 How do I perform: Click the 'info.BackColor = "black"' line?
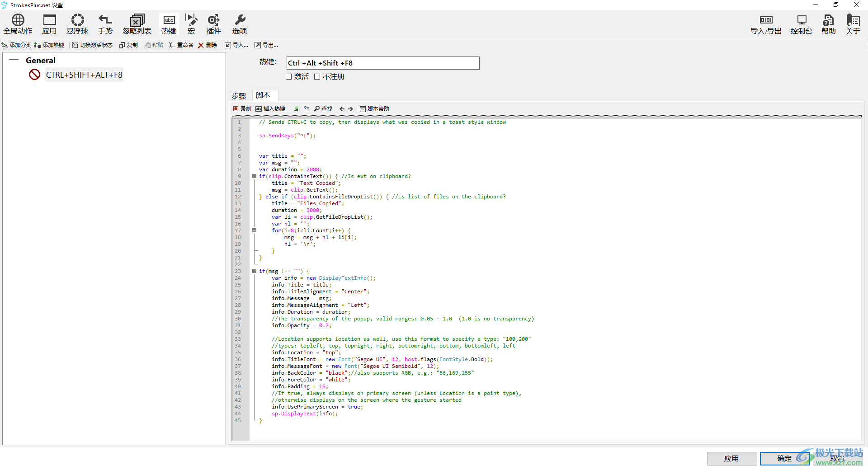[x=373, y=373]
